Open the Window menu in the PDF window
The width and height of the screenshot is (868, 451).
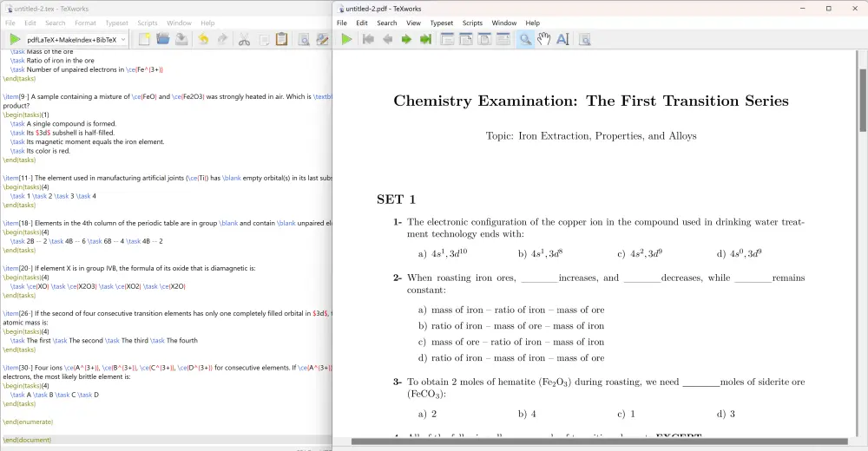pos(503,23)
